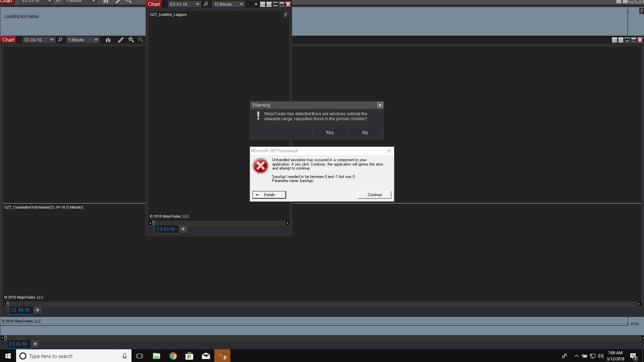The height and width of the screenshot is (362, 644).
Task: Close the Microsoft .NET Framework dialog
Action: [389, 151]
